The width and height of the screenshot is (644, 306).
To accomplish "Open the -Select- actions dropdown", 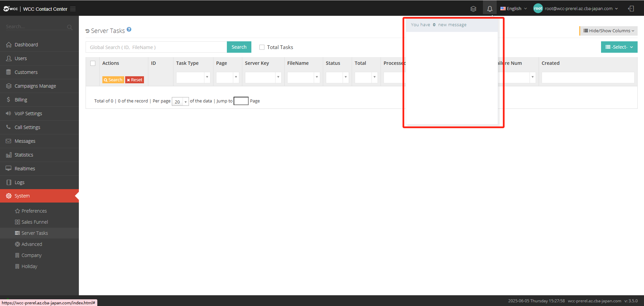I will (x=619, y=47).
